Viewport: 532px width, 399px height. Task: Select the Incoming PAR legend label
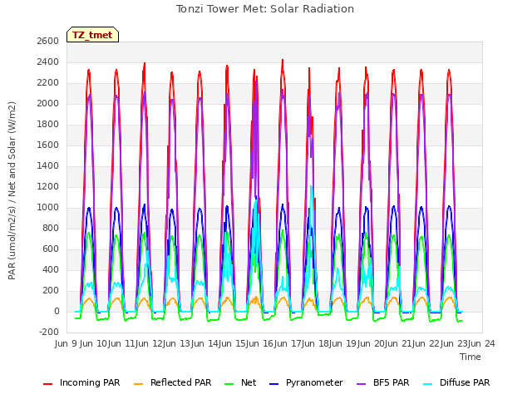pyautogui.click(x=90, y=382)
